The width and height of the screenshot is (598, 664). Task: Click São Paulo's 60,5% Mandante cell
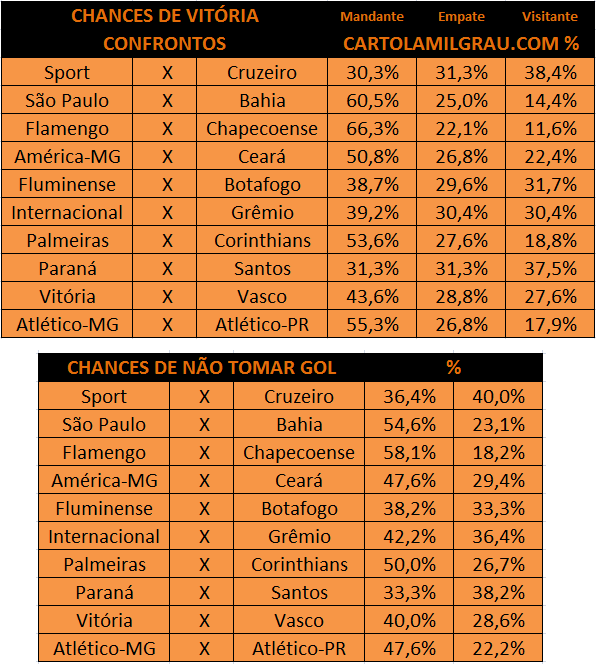pyautogui.click(x=372, y=100)
